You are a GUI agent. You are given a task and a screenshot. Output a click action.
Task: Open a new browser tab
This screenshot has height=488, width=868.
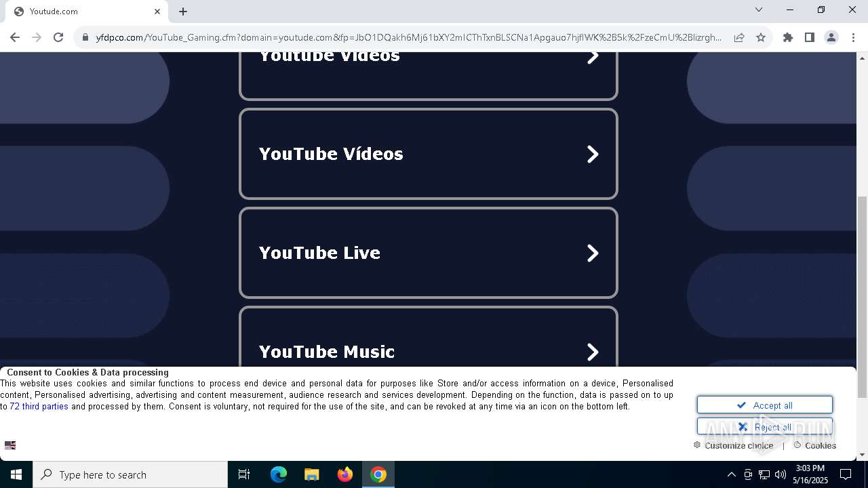183,12
